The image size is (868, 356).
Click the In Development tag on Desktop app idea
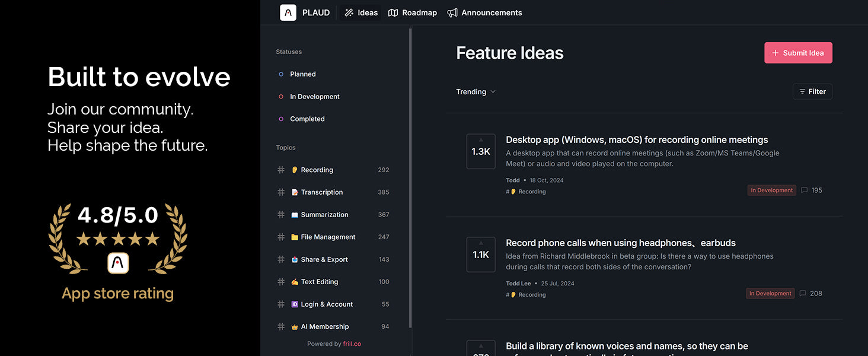point(771,190)
